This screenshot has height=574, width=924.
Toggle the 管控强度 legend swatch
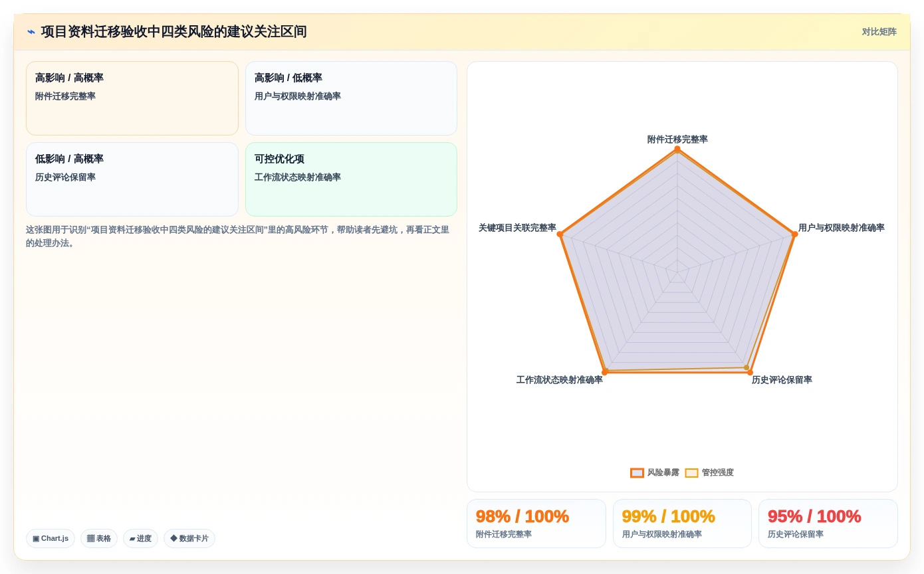click(691, 473)
